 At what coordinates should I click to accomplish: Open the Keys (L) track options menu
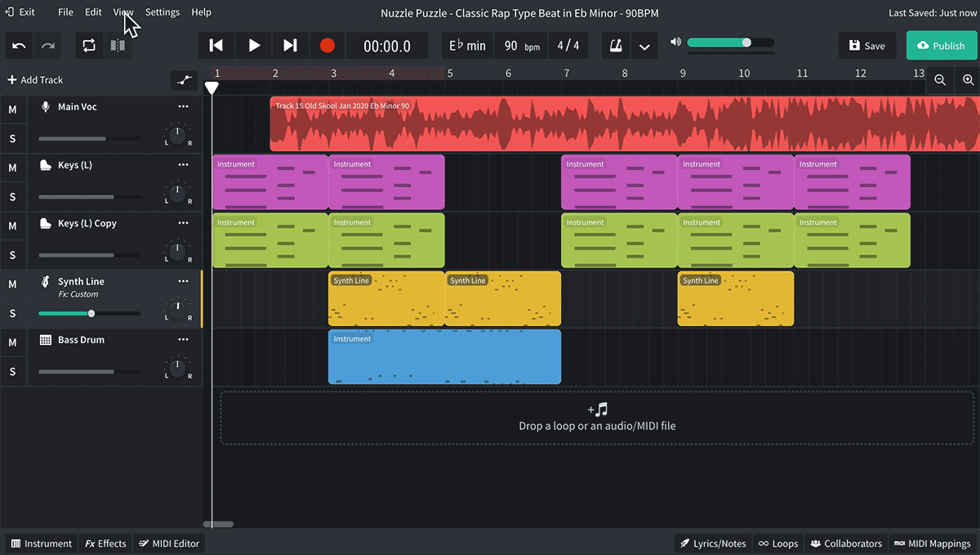[184, 164]
